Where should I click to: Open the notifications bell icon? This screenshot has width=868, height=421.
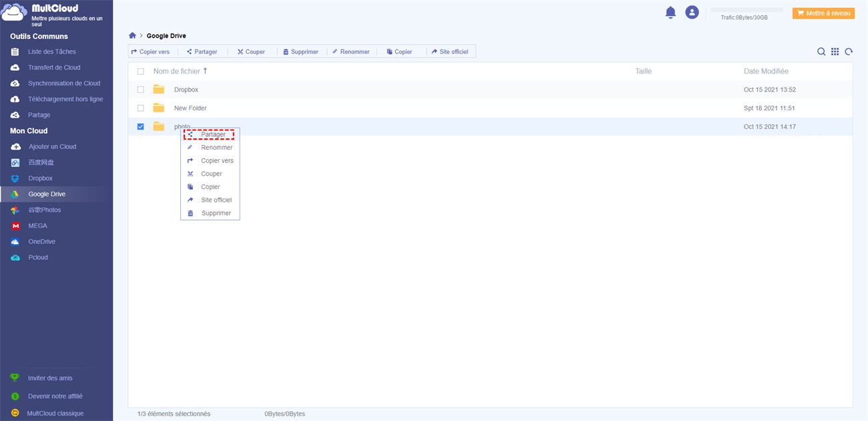[x=671, y=13]
